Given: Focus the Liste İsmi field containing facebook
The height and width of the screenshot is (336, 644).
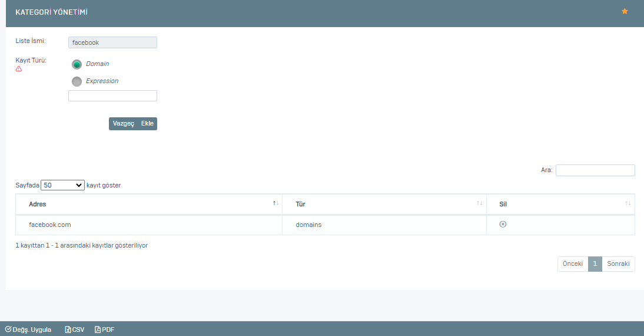Looking at the screenshot, I should coord(112,42).
